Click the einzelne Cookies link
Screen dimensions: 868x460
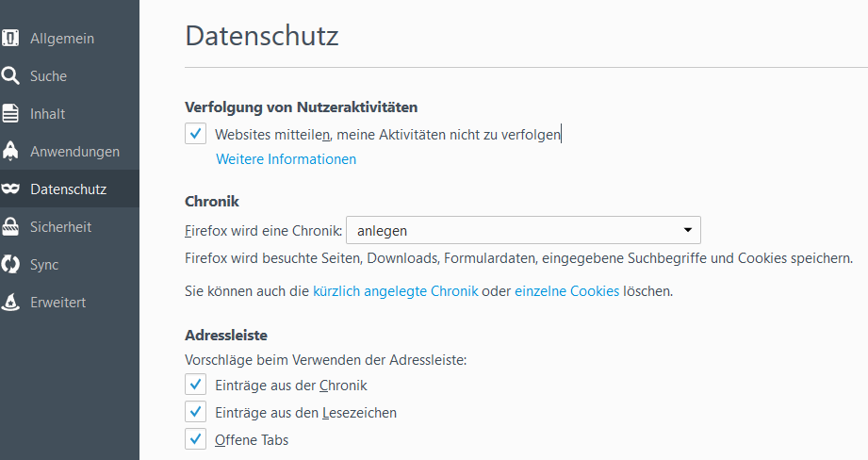[566, 291]
